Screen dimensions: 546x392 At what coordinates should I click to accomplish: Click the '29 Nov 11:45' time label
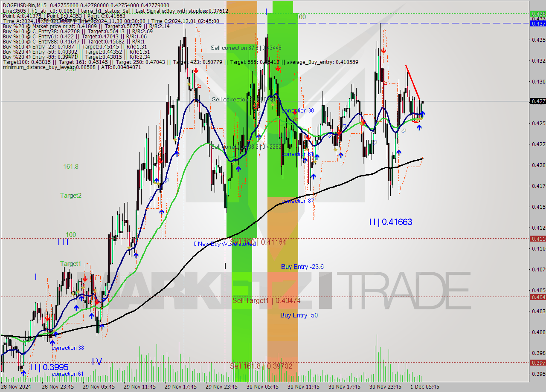139,386
